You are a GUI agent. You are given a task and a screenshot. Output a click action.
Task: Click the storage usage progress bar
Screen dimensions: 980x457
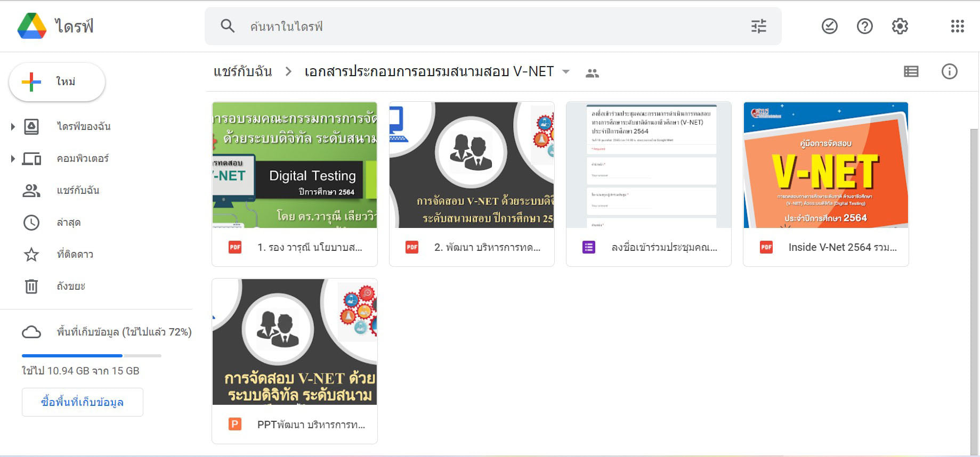(x=92, y=355)
